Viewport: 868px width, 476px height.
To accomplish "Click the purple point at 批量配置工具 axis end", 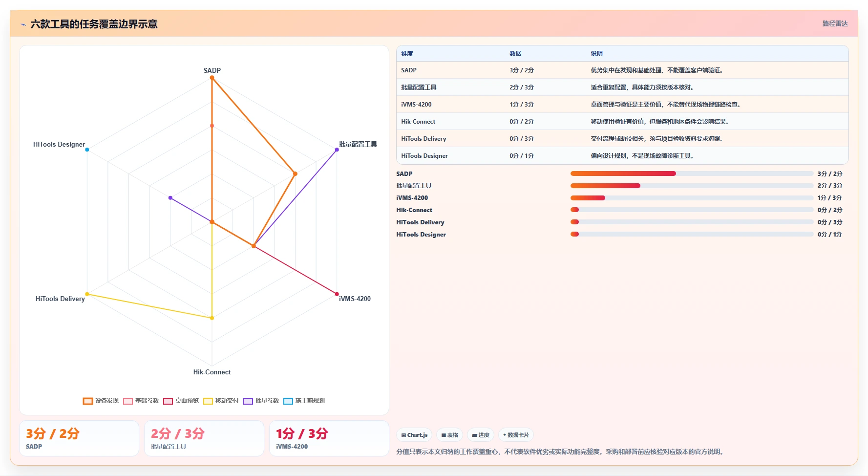I will tap(337, 150).
